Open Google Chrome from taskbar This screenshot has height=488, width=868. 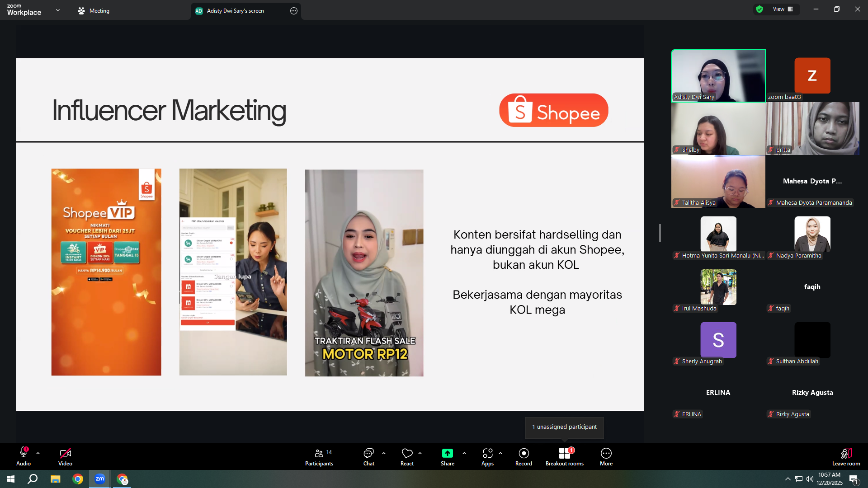click(x=78, y=479)
